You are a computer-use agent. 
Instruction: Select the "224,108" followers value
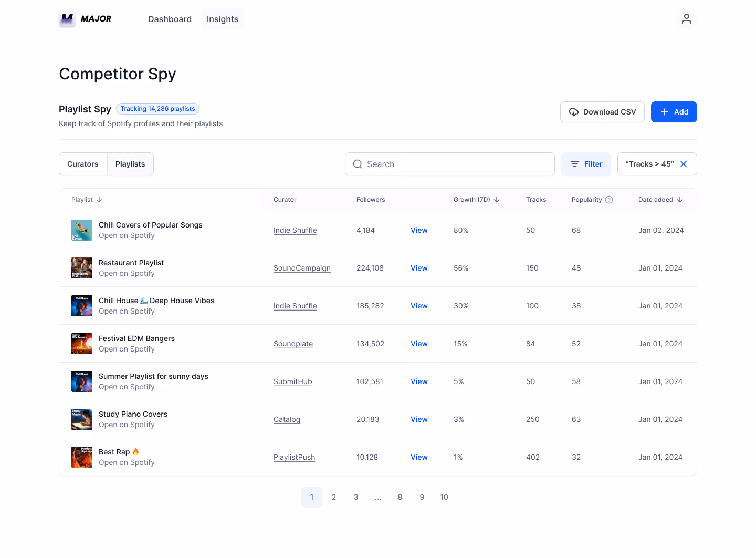(x=370, y=268)
